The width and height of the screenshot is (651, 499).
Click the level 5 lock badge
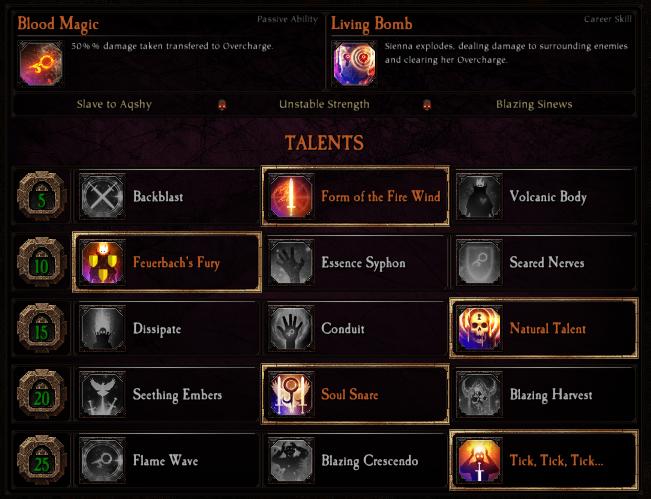pos(41,196)
